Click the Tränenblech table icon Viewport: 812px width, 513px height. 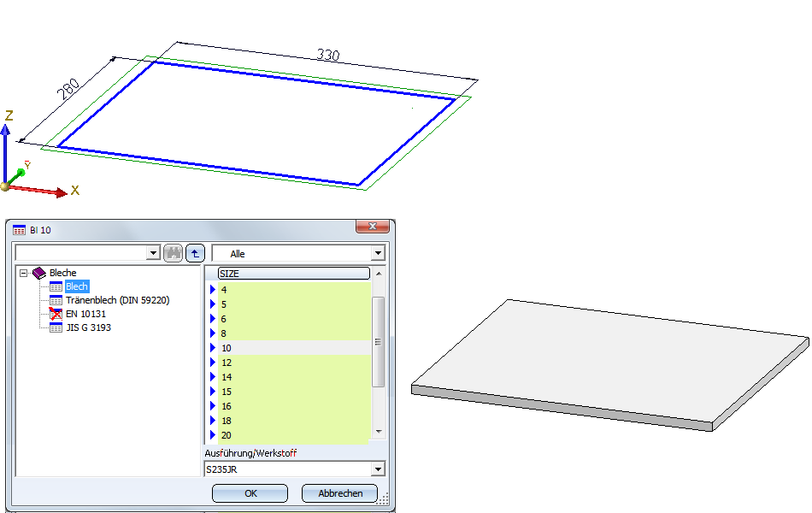pos(56,300)
